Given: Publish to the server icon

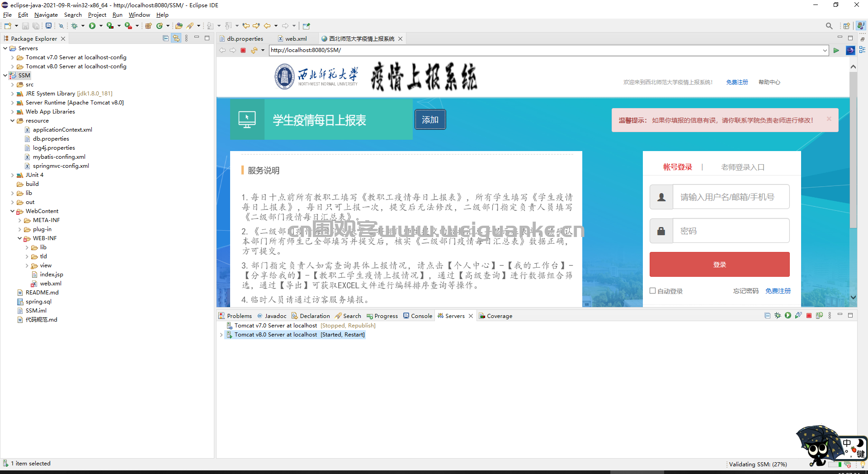Looking at the screenshot, I should tap(819, 316).
